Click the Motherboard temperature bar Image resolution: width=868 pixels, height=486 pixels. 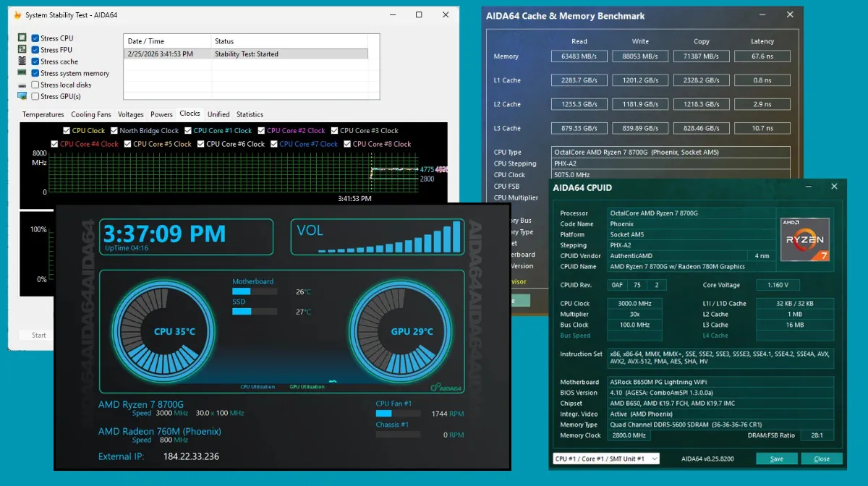(255, 292)
